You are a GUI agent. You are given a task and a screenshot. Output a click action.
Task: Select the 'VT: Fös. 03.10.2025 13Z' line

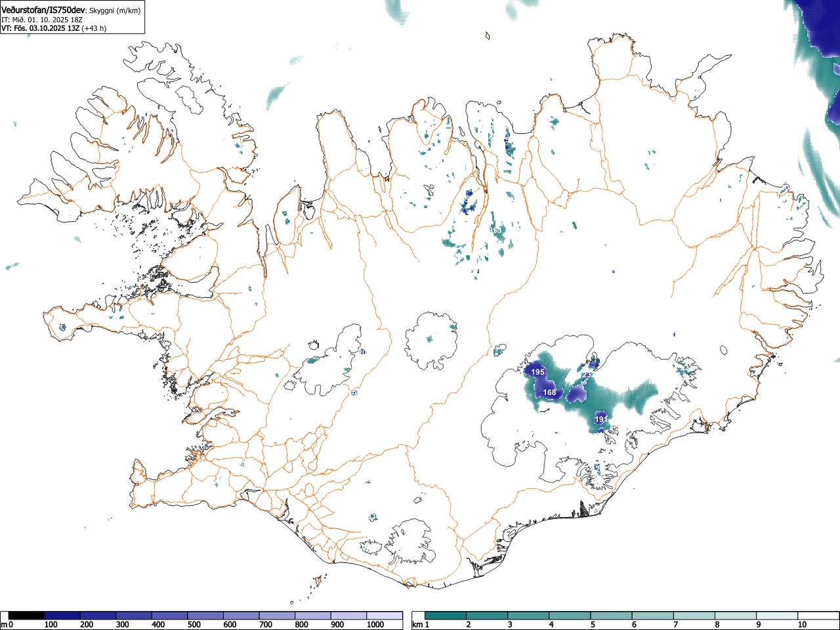pyautogui.click(x=41, y=28)
